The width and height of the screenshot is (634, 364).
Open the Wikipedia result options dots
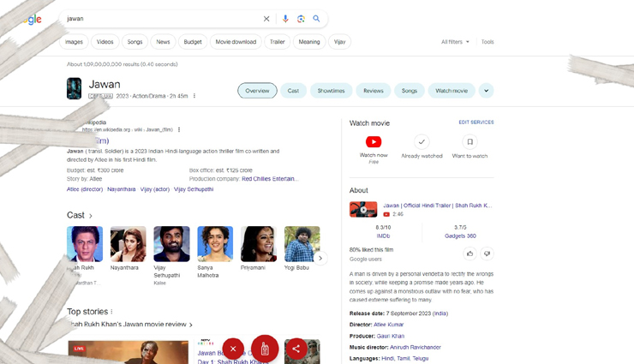tap(179, 129)
